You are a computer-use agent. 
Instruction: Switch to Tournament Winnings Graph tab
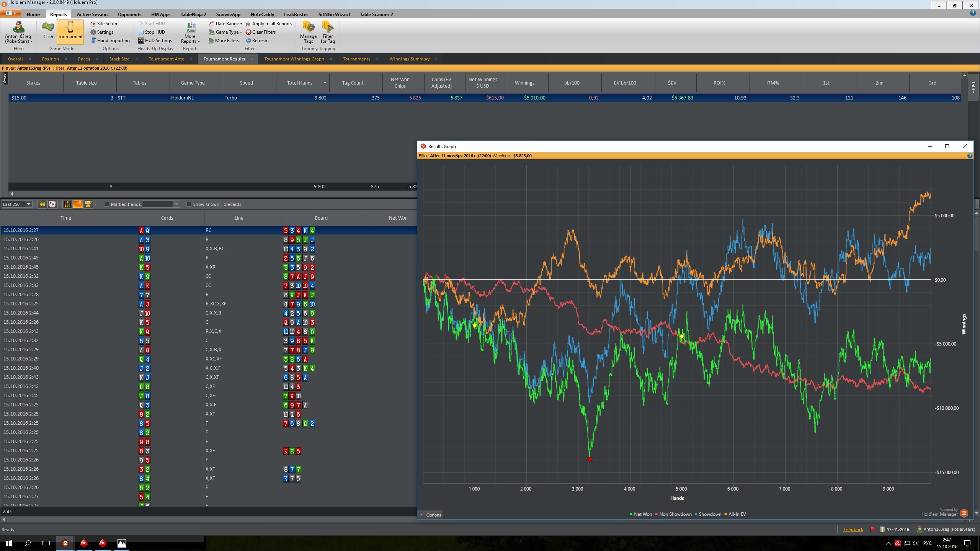click(294, 59)
